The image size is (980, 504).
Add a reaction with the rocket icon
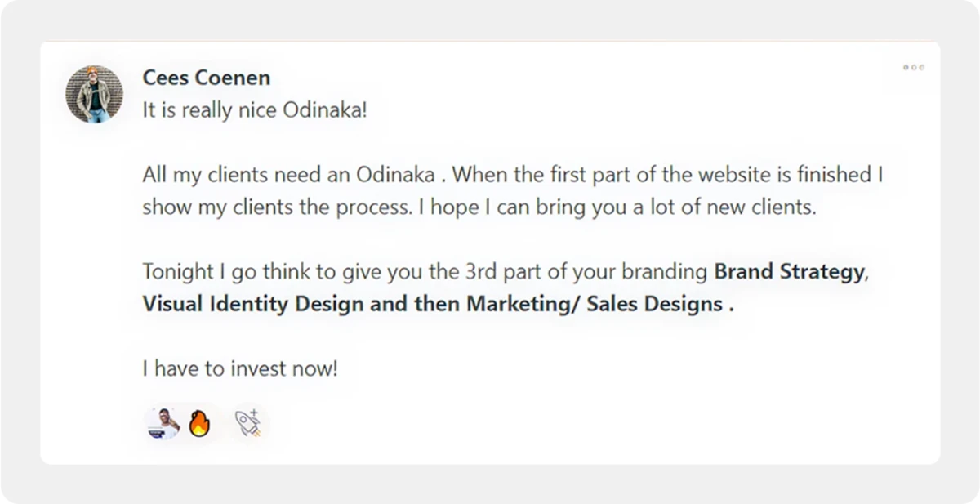pyautogui.click(x=247, y=423)
